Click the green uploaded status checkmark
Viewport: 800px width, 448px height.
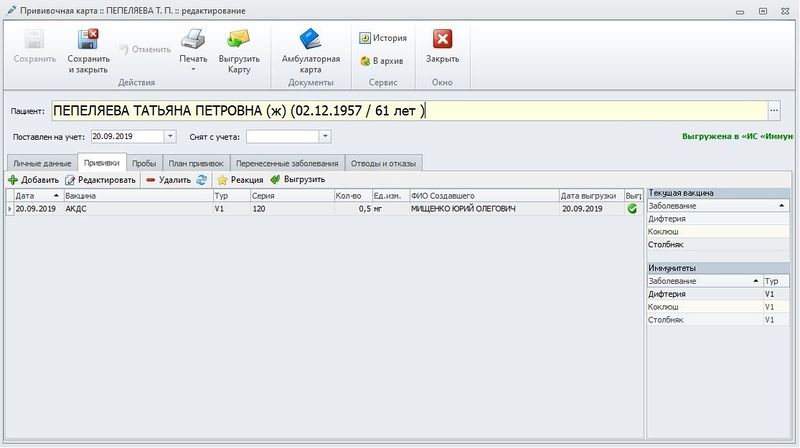point(632,209)
